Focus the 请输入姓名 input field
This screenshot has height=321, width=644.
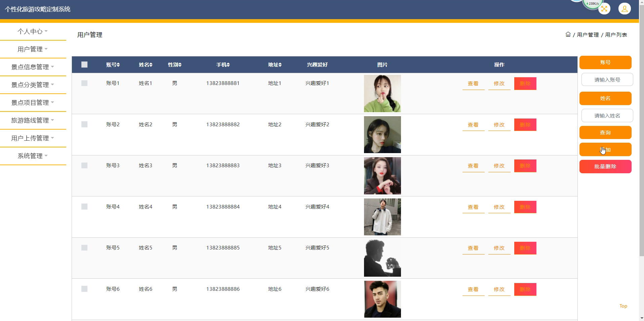pos(607,116)
